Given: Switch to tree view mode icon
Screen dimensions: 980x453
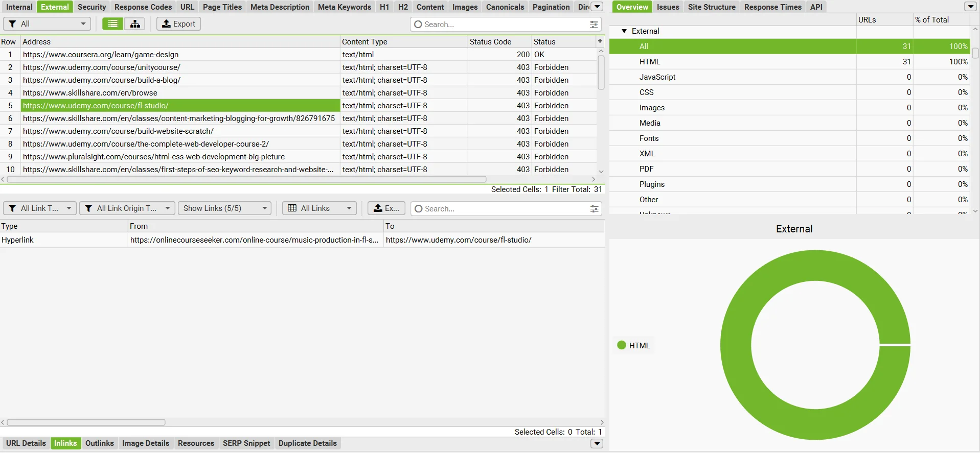Looking at the screenshot, I should click(135, 24).
